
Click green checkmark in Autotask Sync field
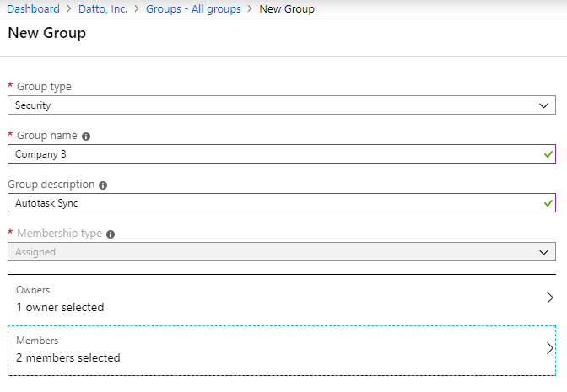click(x=548, y=203)
